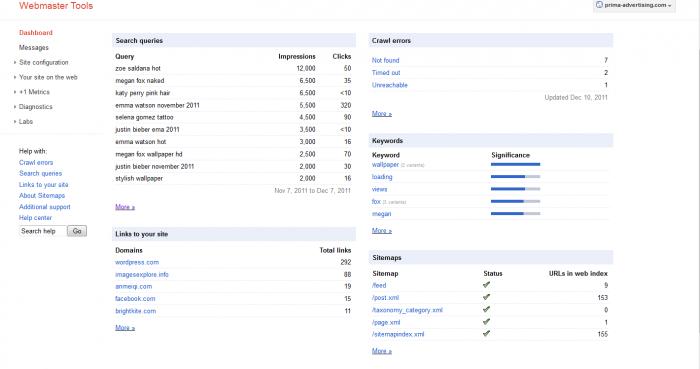Click loading significance bar
Viewport: 700px width, 369px height.
coord(516,177)
